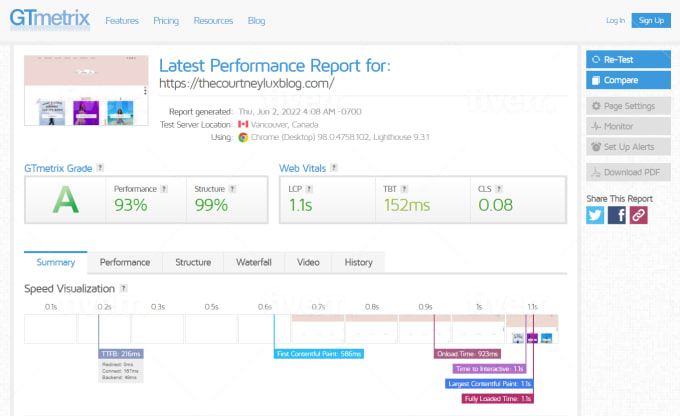Open the History tab
This screenshot has width=680, height=416.
click(x=358, y=262)
